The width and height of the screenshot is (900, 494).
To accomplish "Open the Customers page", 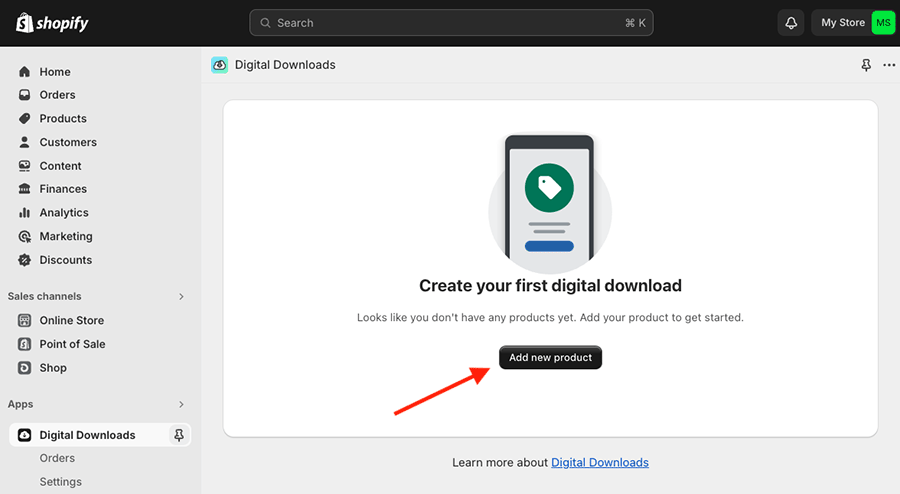I will 68,142.
